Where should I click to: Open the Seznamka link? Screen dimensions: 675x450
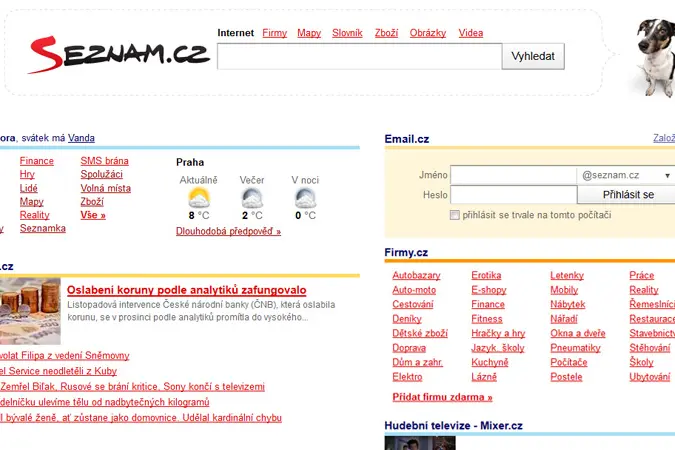(x=43, y=228)
